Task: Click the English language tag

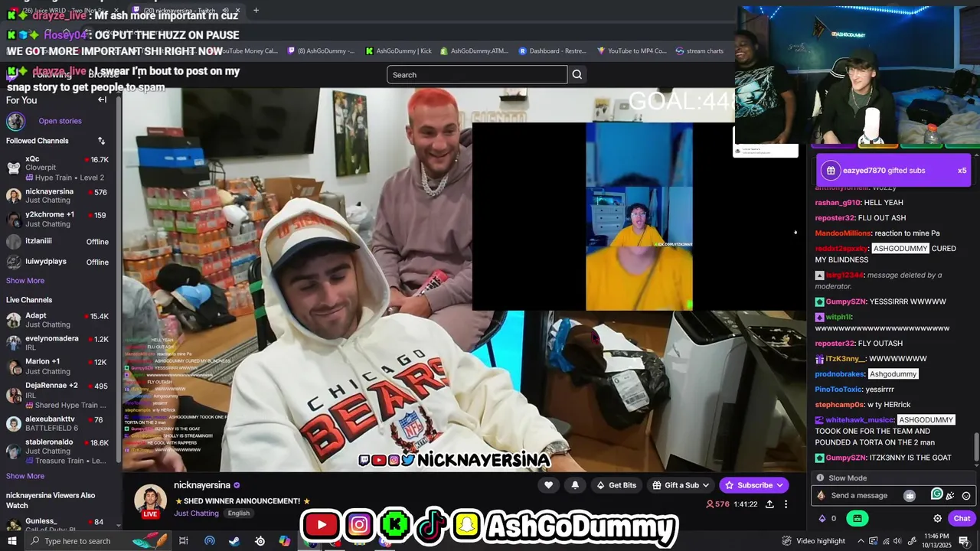Action: (x=239, y=514)
